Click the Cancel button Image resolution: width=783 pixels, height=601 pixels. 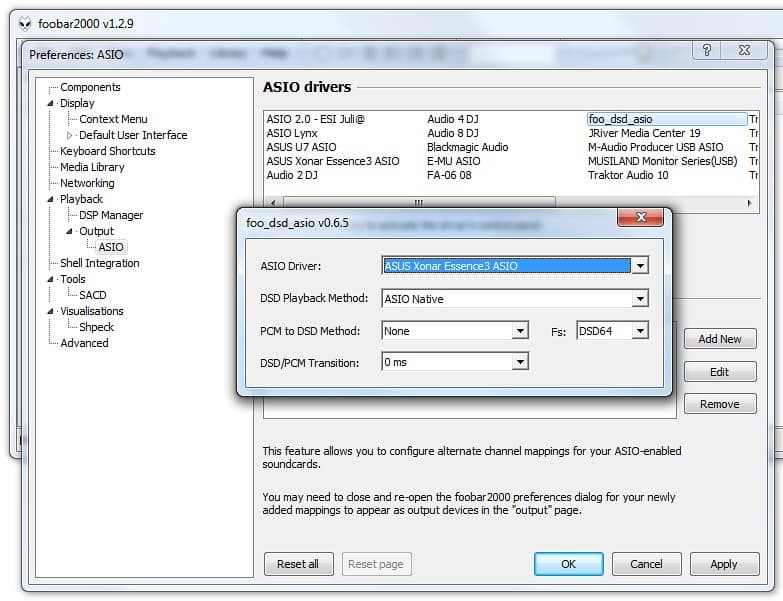coord(647,564)
